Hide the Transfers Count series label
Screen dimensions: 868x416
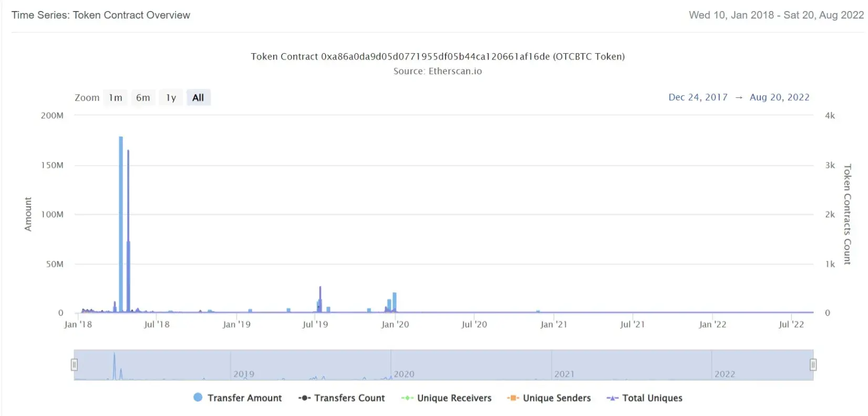[349, 398]
